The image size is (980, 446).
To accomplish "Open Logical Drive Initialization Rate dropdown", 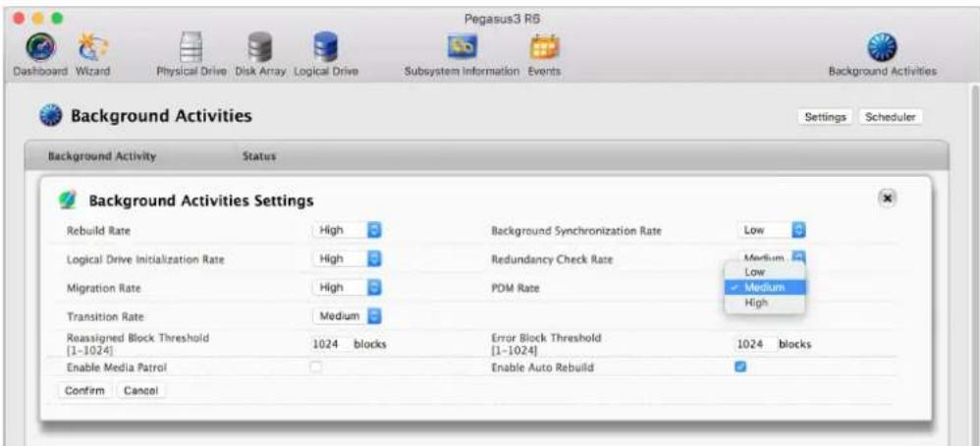I will click(348, 258).
